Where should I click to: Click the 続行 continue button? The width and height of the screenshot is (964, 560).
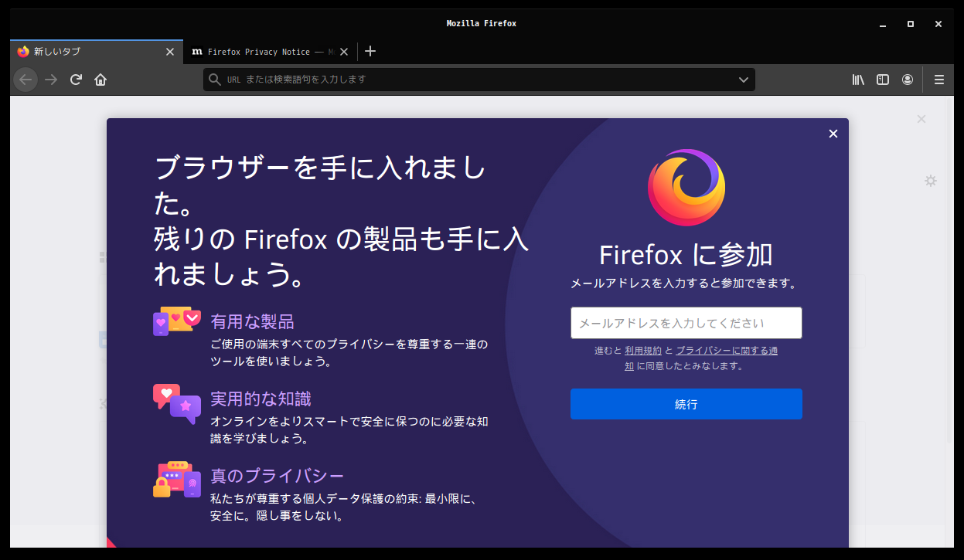coord(686,404)
